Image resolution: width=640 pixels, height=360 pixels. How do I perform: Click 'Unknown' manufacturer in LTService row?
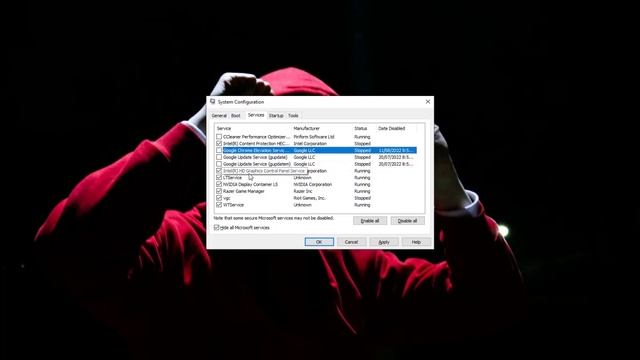click(302, 178)
